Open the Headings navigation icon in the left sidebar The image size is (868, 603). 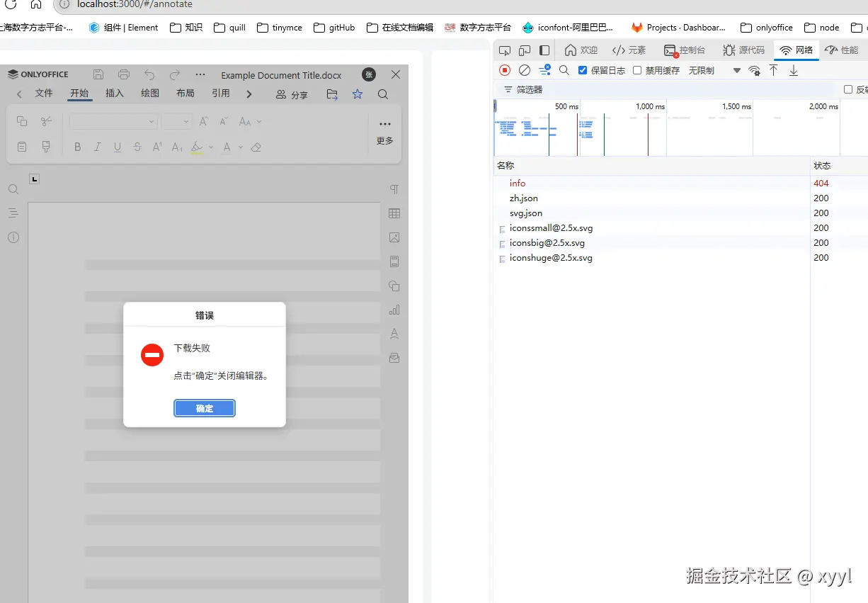(x=13, y=213)
